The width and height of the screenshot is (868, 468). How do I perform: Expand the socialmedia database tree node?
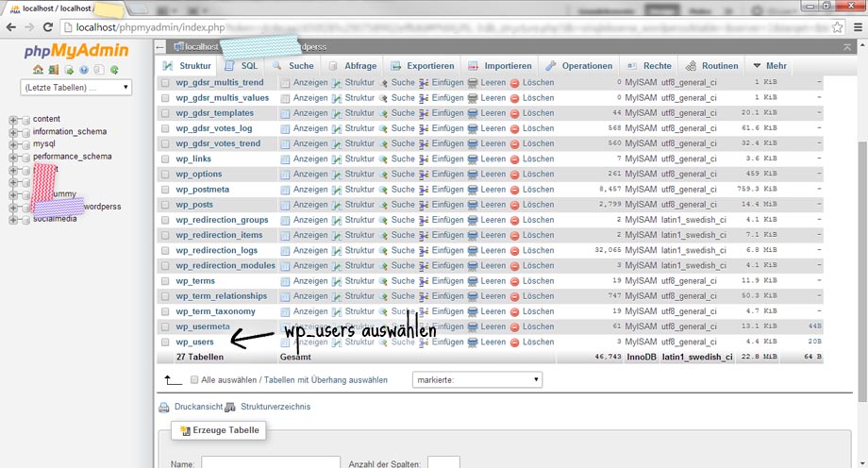12,220
